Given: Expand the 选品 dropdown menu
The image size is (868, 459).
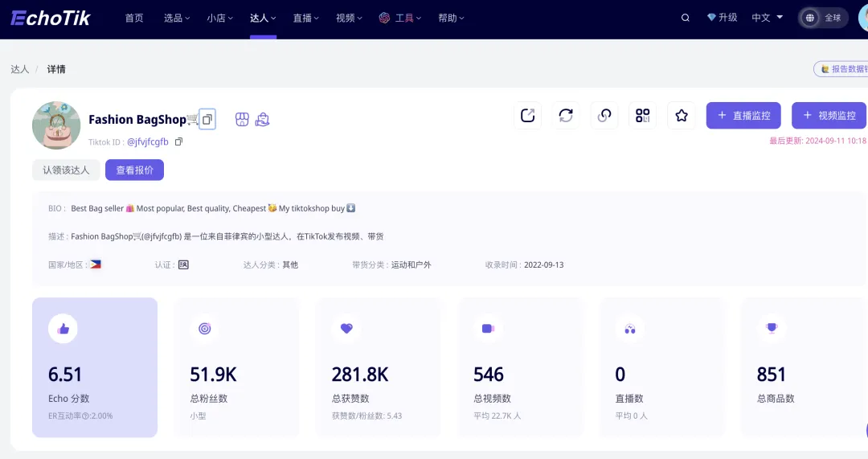Looking at the screenshot, I should (x=177, y=18).
